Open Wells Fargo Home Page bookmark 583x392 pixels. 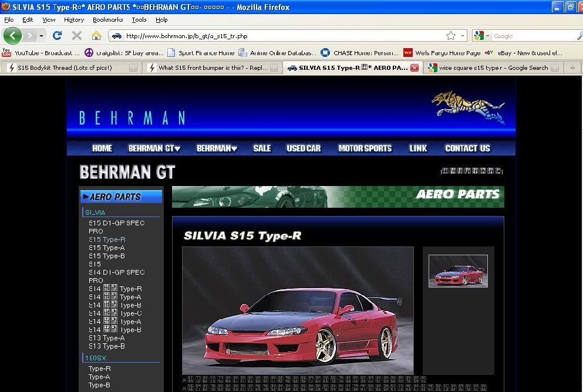point(442,53)
